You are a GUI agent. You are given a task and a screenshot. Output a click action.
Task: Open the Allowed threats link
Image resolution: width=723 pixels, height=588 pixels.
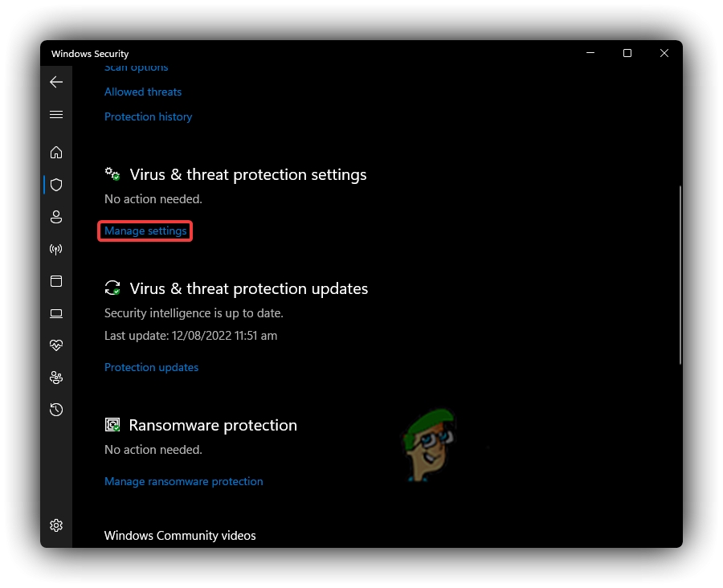tap(143, 92)
